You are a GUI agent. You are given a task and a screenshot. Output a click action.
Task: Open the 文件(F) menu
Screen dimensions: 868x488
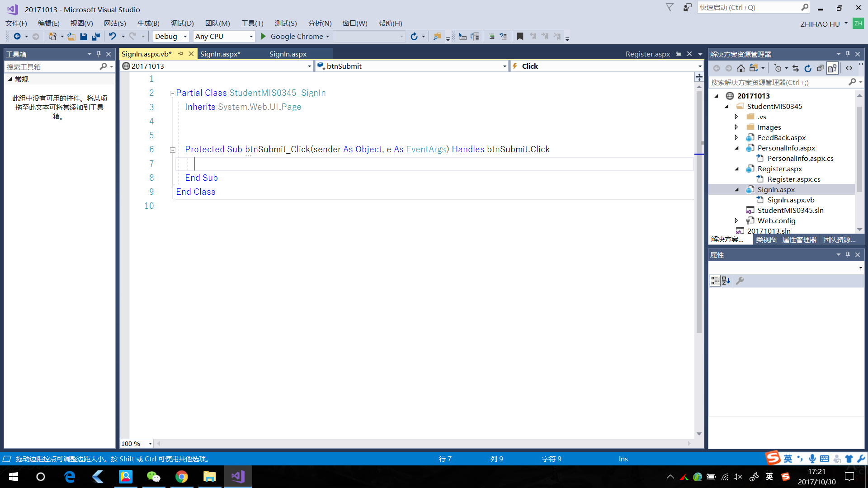(16, 23)
